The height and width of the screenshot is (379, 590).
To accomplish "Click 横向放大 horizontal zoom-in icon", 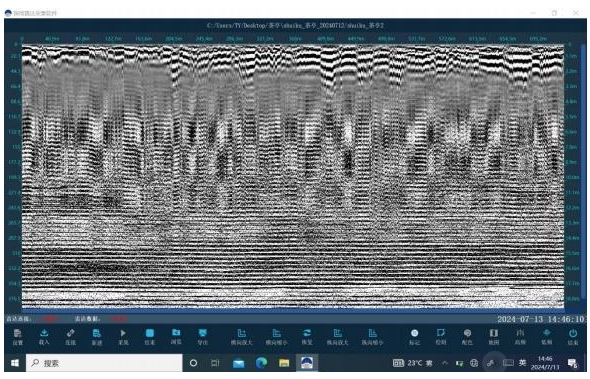I will coord(242,337).
